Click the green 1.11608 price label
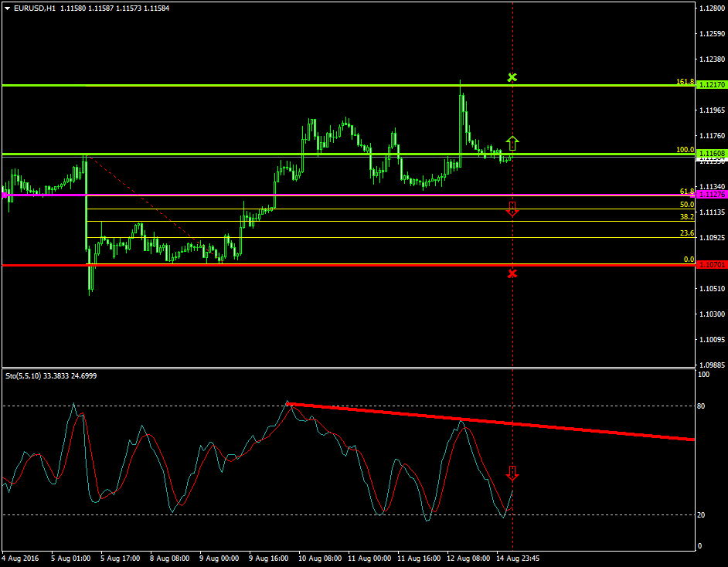 coord(710,154)
